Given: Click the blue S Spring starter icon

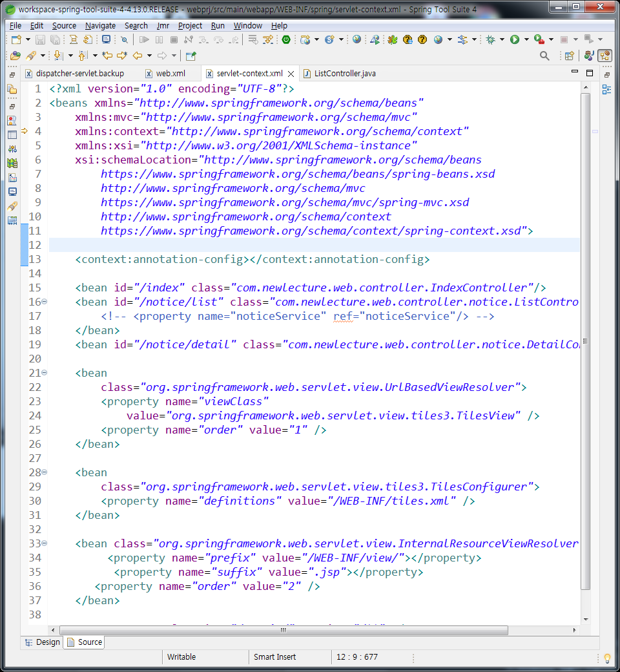Looking at the screenshot, I should pyautogui.click(x=329, y=40).
